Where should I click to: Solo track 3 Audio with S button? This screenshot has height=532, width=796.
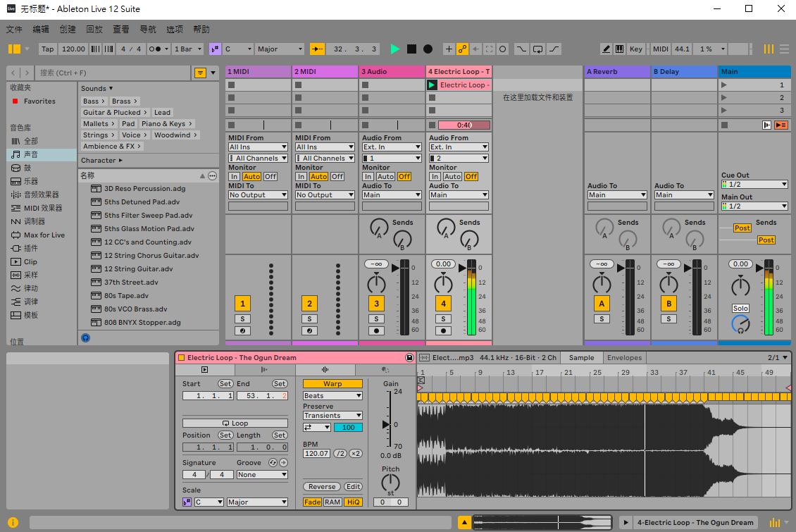click(x=376, y=318)
